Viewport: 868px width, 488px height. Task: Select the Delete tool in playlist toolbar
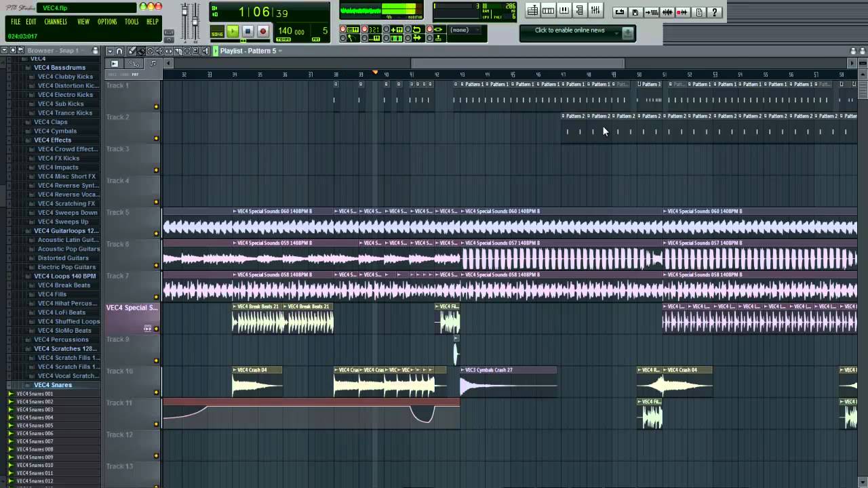pos(150,51)
